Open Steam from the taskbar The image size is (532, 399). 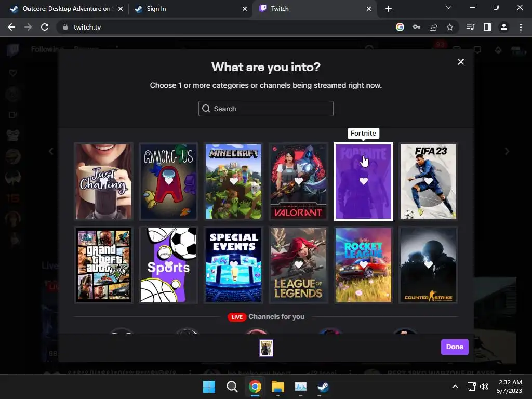(323, 387)
